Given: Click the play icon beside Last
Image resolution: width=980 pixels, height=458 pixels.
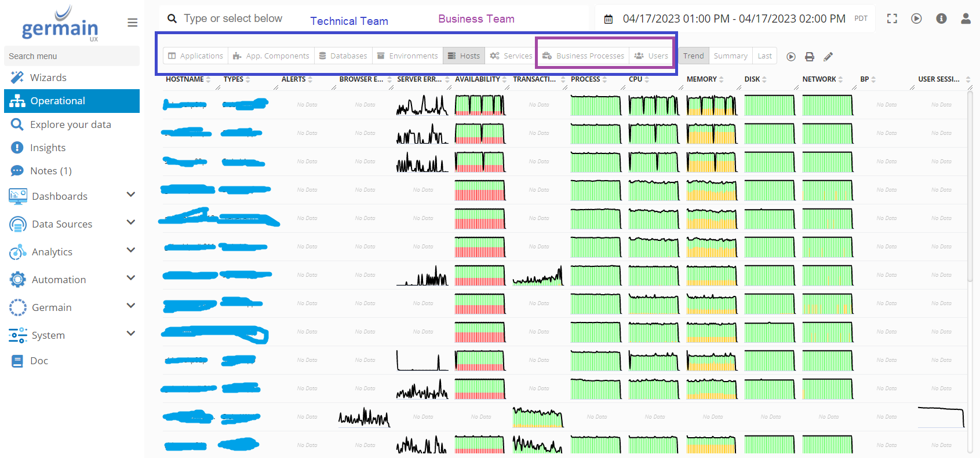Looking at the screenshot, I should 791,57.
